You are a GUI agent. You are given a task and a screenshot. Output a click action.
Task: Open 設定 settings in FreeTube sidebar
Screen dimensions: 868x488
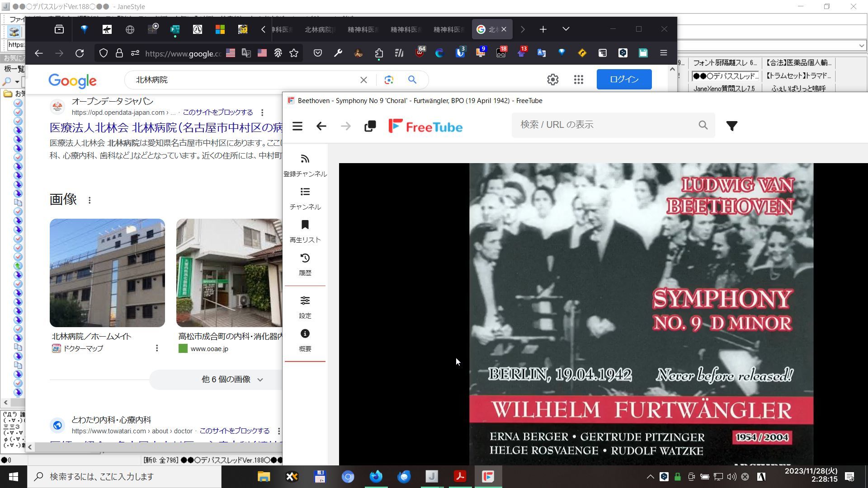tap(305, 307)
